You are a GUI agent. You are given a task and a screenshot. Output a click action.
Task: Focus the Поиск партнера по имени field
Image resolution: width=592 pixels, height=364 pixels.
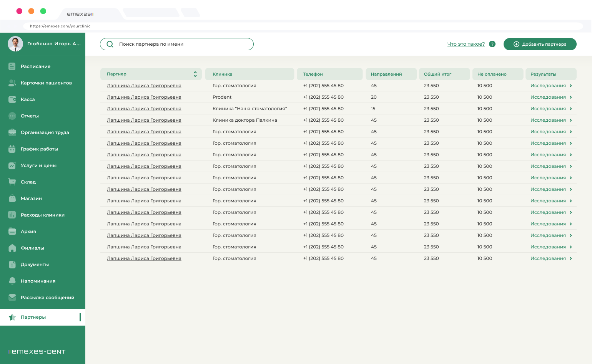pyautogui.click(x=177, y=44)
